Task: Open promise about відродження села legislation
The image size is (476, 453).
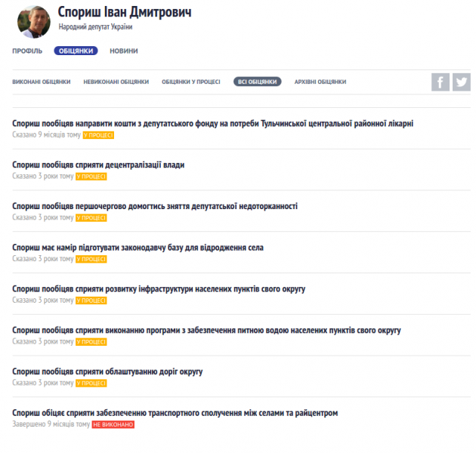Action: (138, 248)
